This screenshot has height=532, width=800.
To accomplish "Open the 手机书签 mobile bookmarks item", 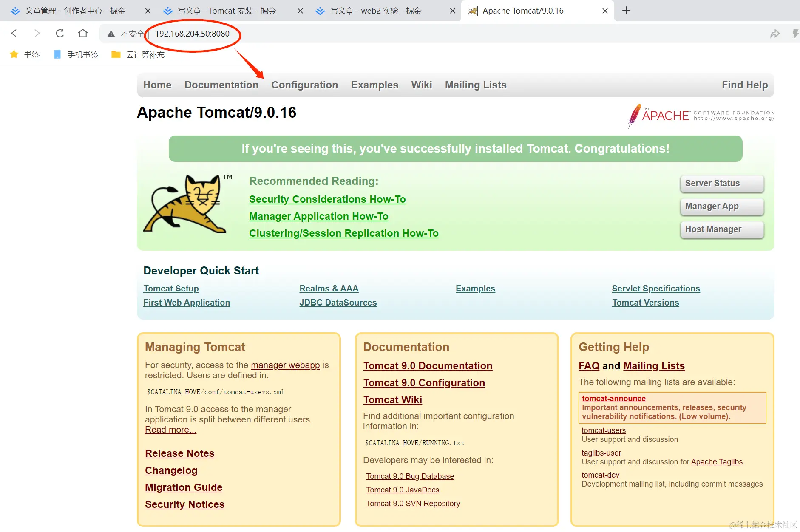I will click(x=76, y=54).
